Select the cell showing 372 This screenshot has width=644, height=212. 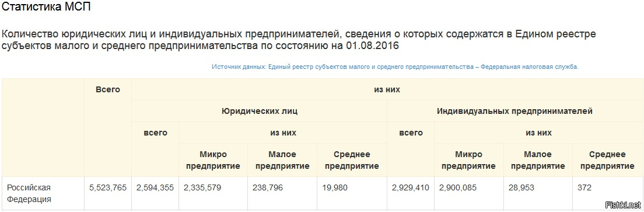click(x=584, y=187)
